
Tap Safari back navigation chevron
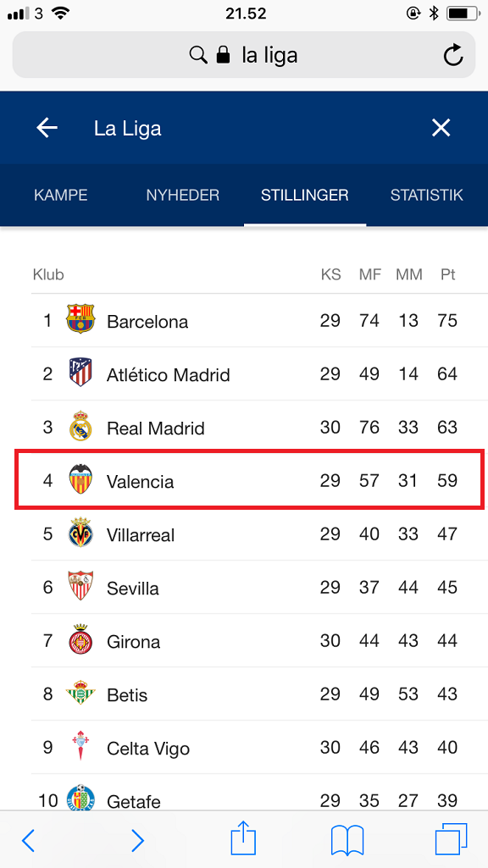pyautogui.click(x=28, y=841)
